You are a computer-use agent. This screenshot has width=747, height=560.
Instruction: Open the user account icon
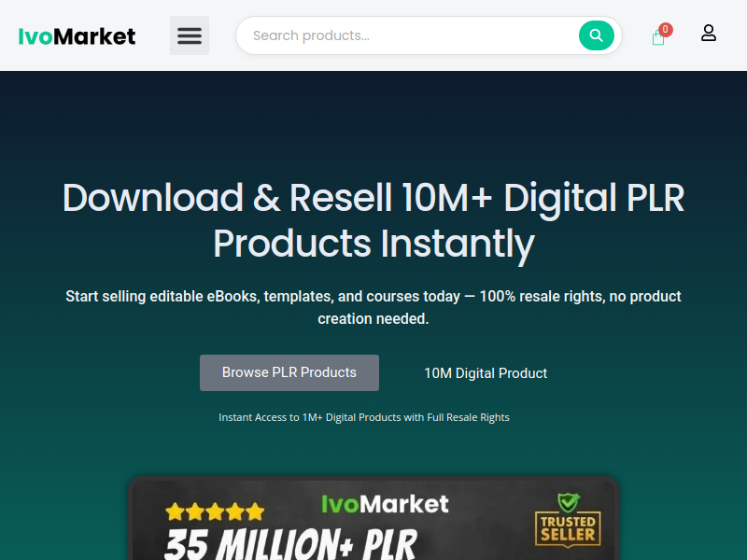709,34
